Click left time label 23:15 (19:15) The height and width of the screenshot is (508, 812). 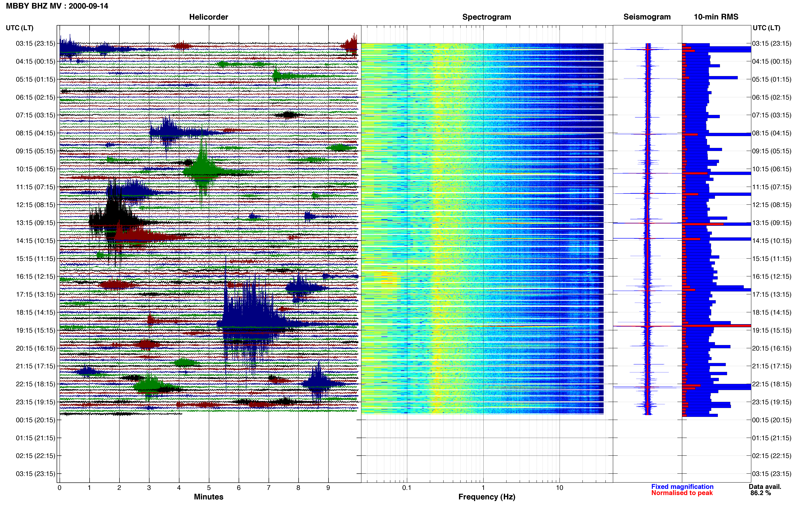pyautogui.click(x=35, y=402)
